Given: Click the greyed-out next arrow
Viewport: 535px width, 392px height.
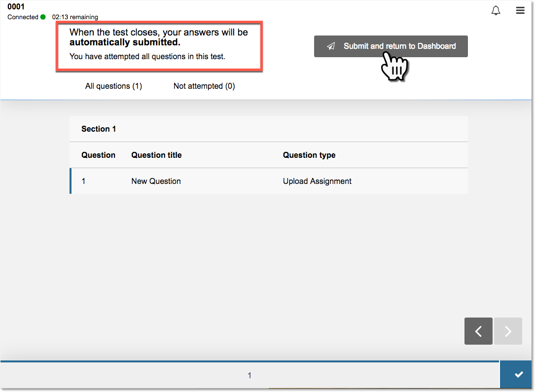Looking at the screenshot, I should (508, 331).
